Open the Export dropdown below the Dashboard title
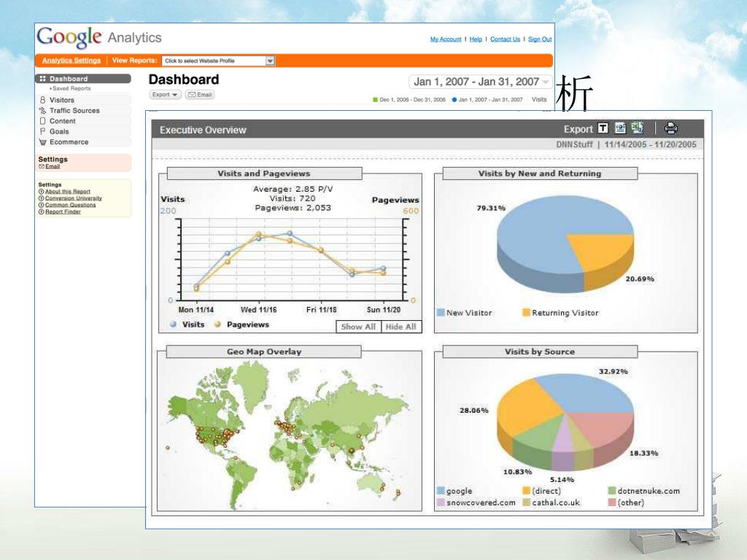This screenshot has height=560, width=747. pyautogui.click(x=165, y=95)
